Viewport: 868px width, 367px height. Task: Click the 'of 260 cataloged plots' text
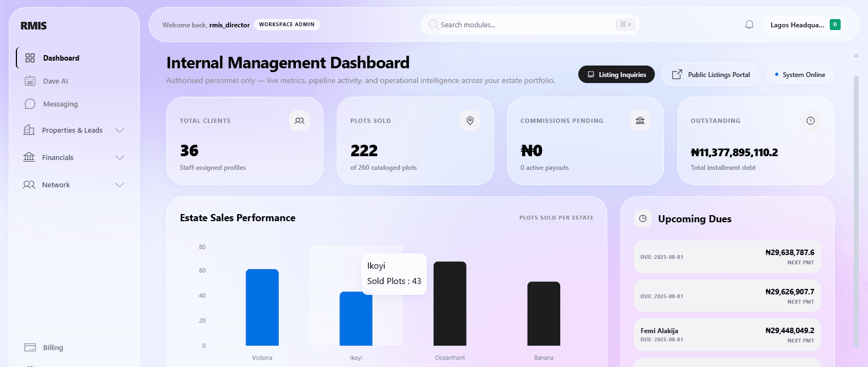click(x=384, y=168)
